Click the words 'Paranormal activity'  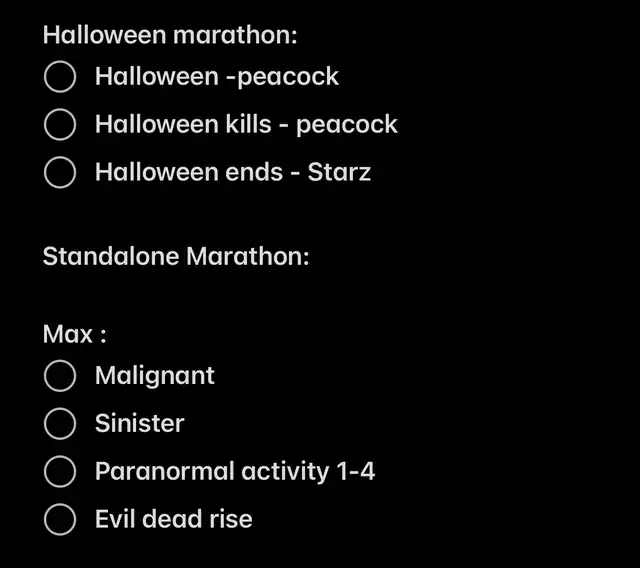pos(212,472)
